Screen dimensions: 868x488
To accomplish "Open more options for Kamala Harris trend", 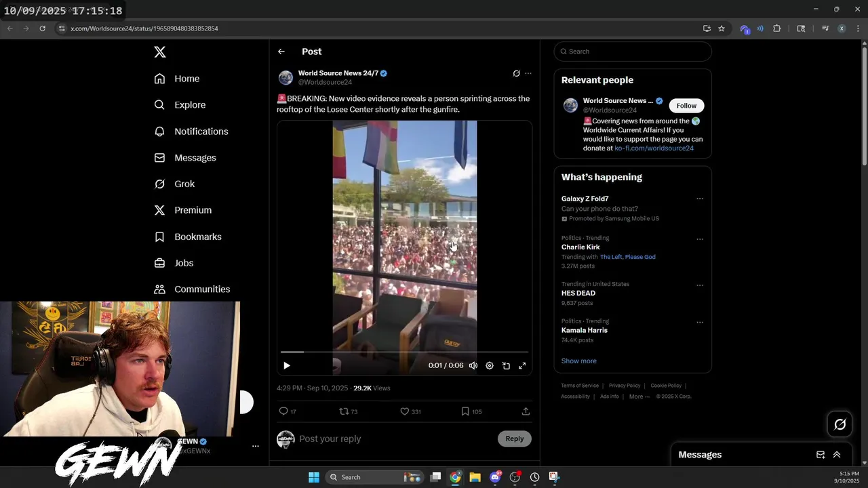I will coord(700,323).
